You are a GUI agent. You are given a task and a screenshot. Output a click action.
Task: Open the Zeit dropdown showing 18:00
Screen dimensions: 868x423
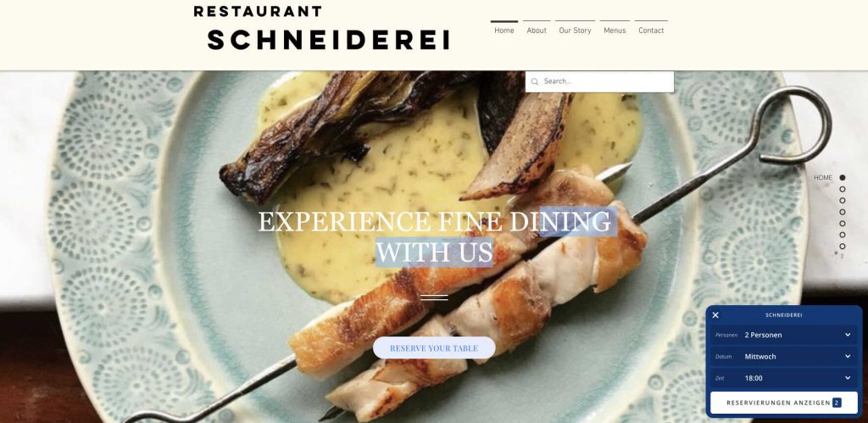pos(784,378)
